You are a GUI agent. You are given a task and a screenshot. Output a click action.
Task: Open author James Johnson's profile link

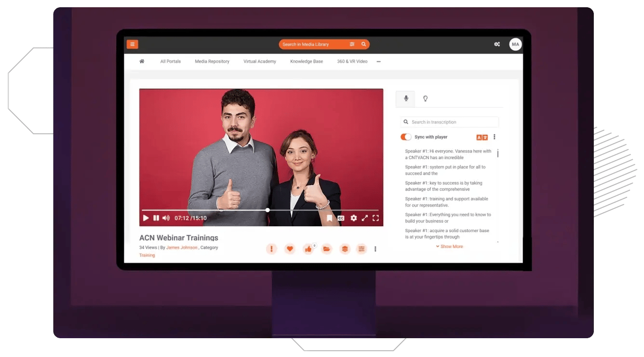coord(182,247)
